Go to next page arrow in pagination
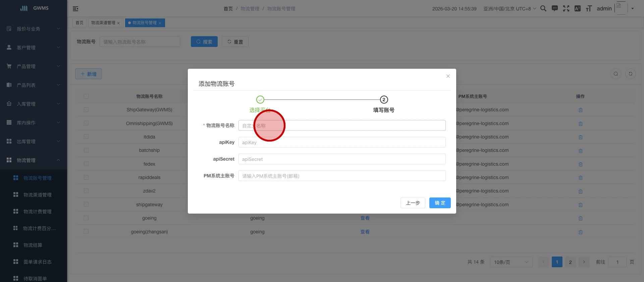 [584, 262]
